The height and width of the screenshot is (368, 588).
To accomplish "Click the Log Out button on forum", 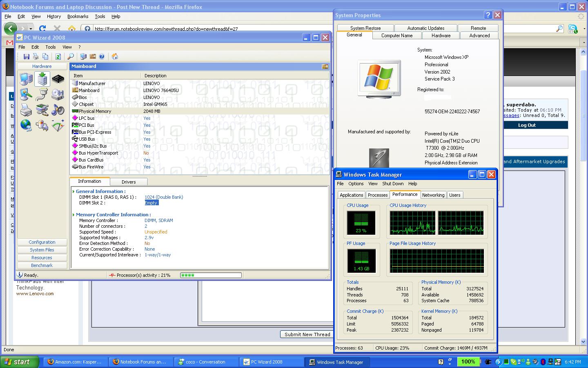I will coord(527,125).
